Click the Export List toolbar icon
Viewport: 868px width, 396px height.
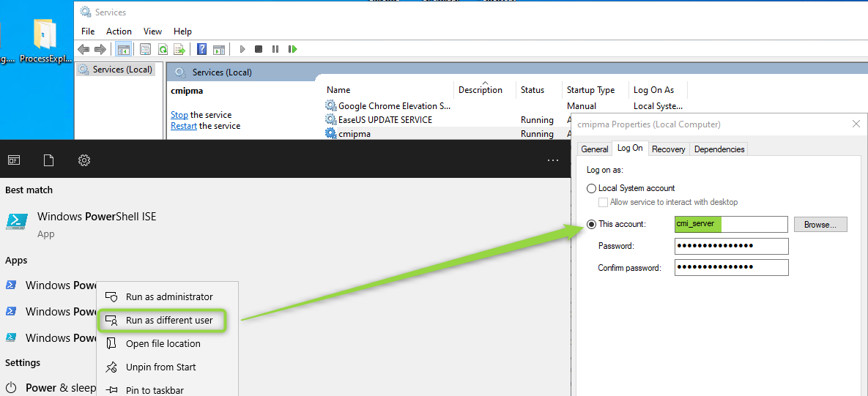pos(179,49)
